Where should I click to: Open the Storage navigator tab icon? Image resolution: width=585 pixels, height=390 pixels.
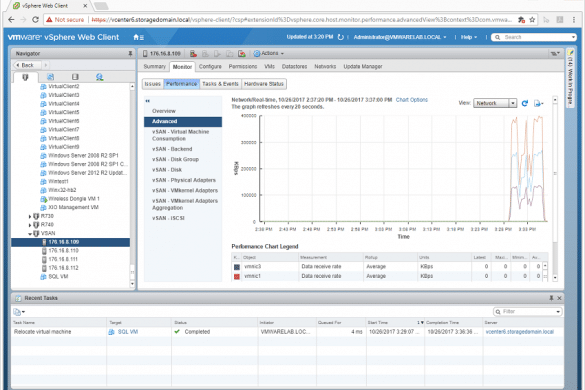(x=75, y=77)
